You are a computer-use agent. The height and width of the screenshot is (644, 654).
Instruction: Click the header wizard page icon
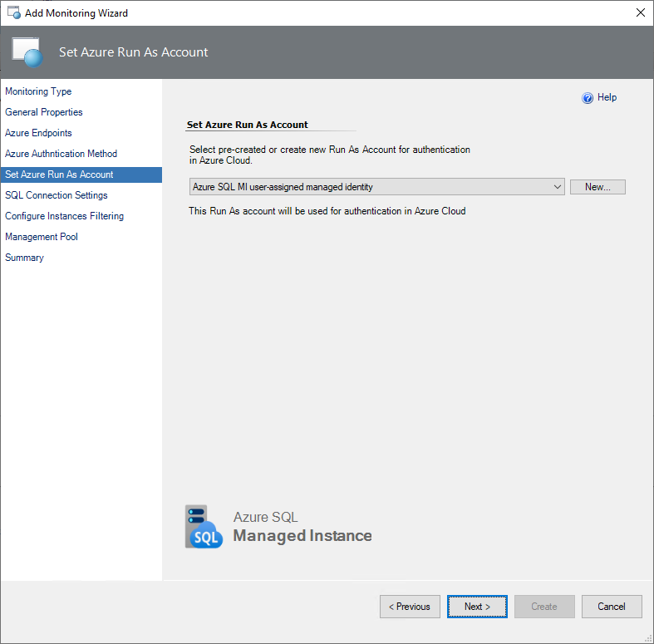coord(27,52)
